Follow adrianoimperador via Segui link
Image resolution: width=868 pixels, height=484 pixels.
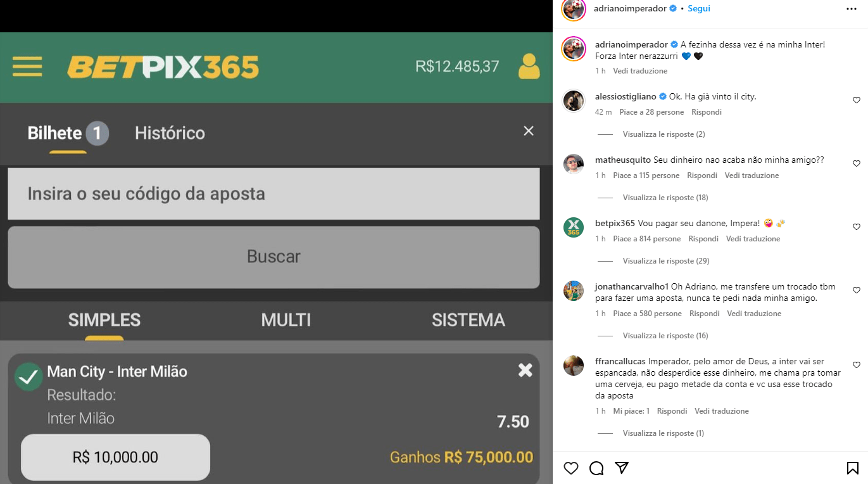(x=699, y=9)
